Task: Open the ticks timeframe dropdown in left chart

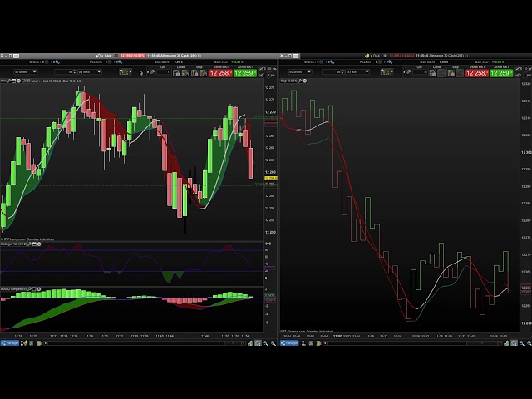Action: [90, 72]
